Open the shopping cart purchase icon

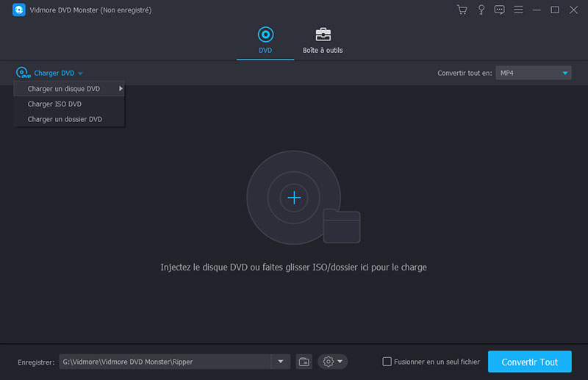462,10
